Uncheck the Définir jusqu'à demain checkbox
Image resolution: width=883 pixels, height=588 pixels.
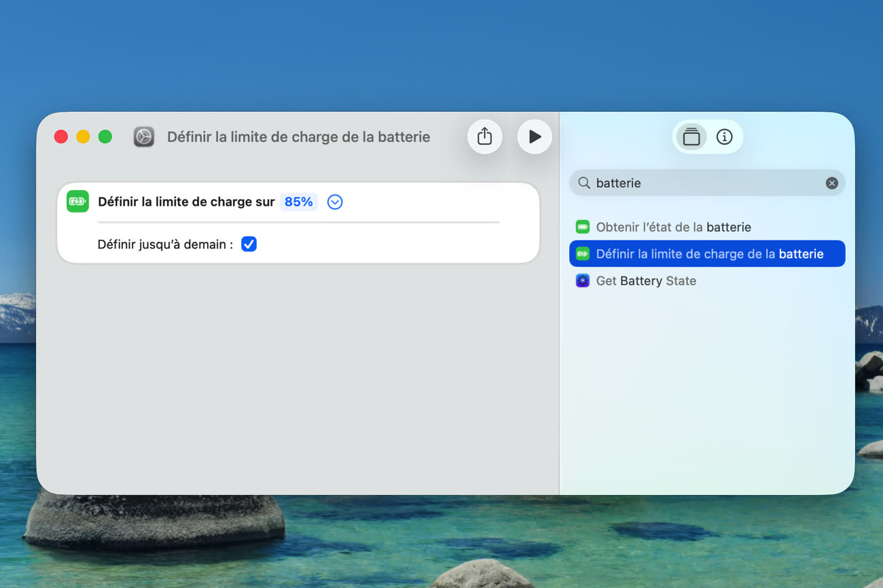coord(249,244)
